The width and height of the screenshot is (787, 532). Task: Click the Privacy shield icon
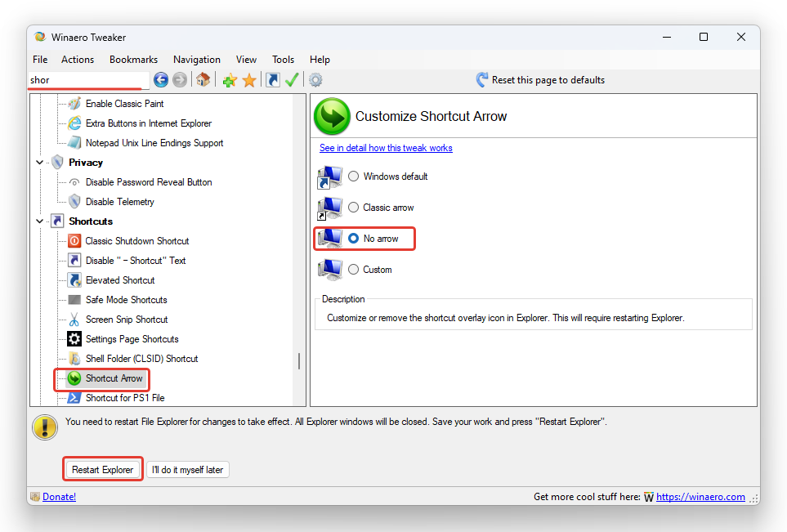[x=58, y=163]
